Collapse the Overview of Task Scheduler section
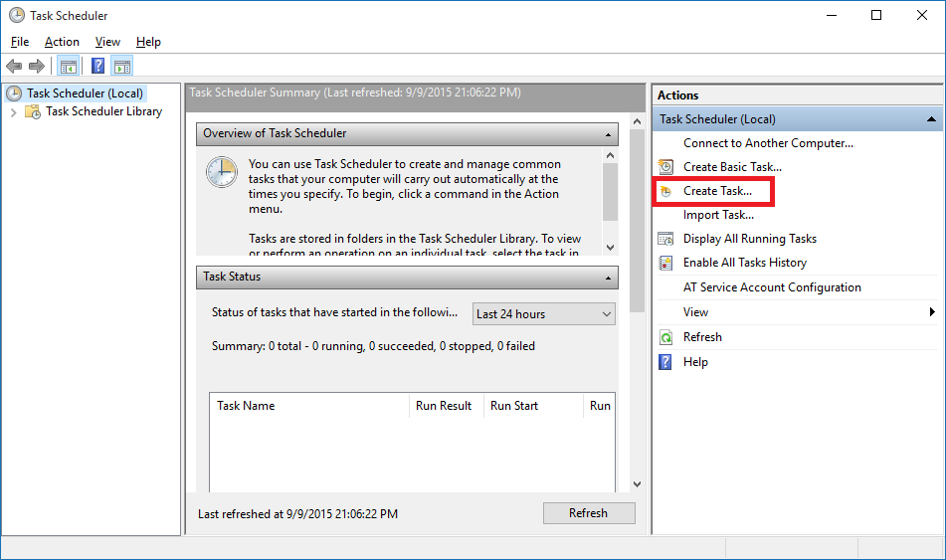946x560 pixels. pyautogui.click(x=608, y=133)
